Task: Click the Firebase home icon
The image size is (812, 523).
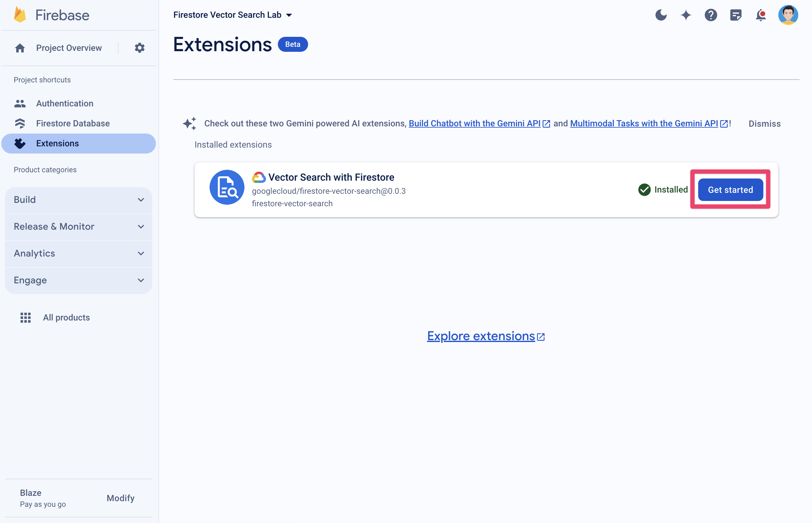Action: 20,47
